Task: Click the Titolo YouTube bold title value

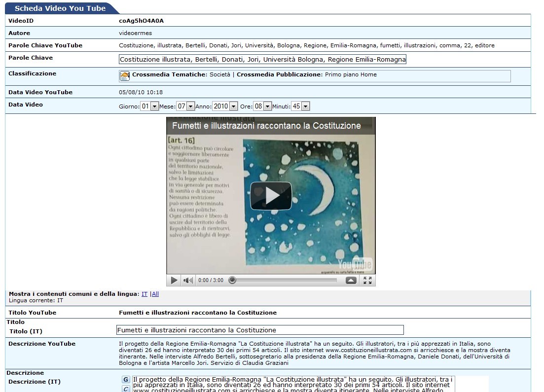Action: pyautogui.click(x=198, y=313)
